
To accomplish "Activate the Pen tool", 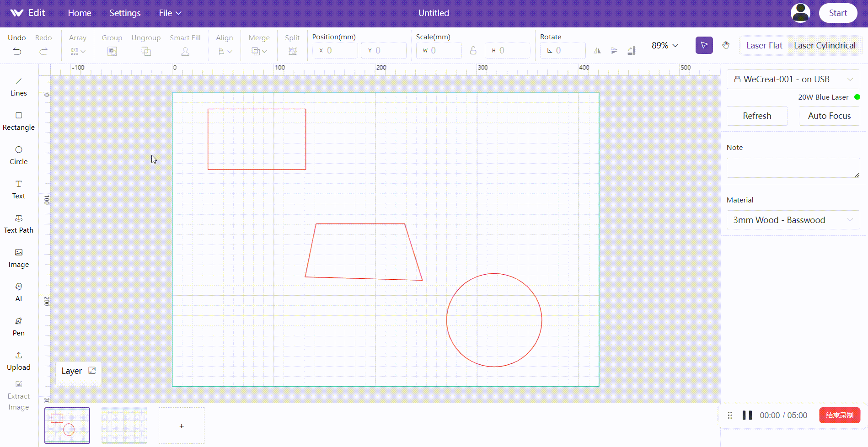I will click(x=18, y=326).
